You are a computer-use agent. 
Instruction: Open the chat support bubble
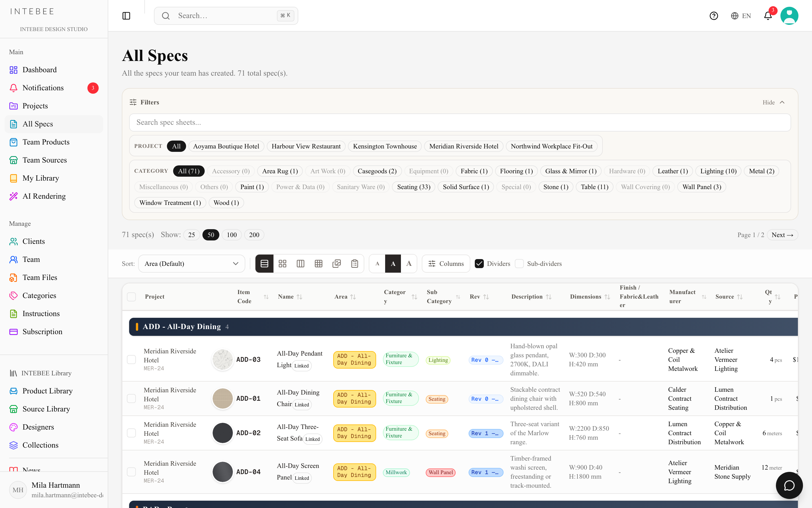click(x=789, y=485)
